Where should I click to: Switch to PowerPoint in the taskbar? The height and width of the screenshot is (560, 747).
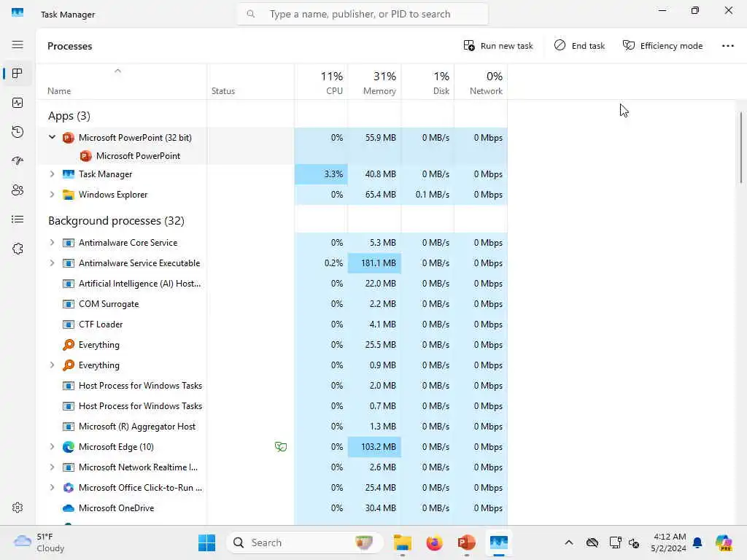[466, 542]
